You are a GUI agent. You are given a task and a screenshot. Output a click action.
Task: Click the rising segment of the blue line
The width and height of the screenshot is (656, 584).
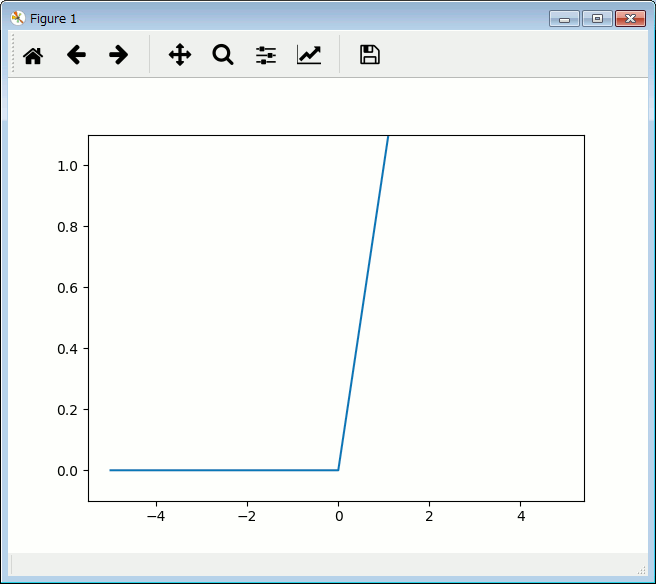click(363, 302)
